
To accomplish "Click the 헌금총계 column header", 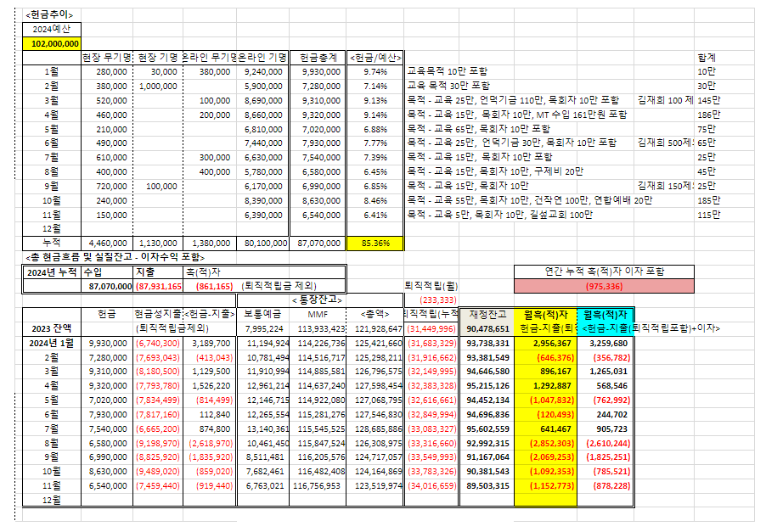I will pyautogui.click(x=318, y=58).
